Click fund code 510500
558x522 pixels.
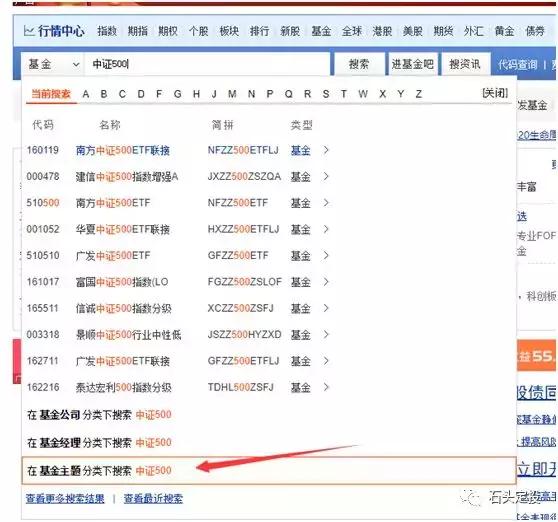point(43,203)
